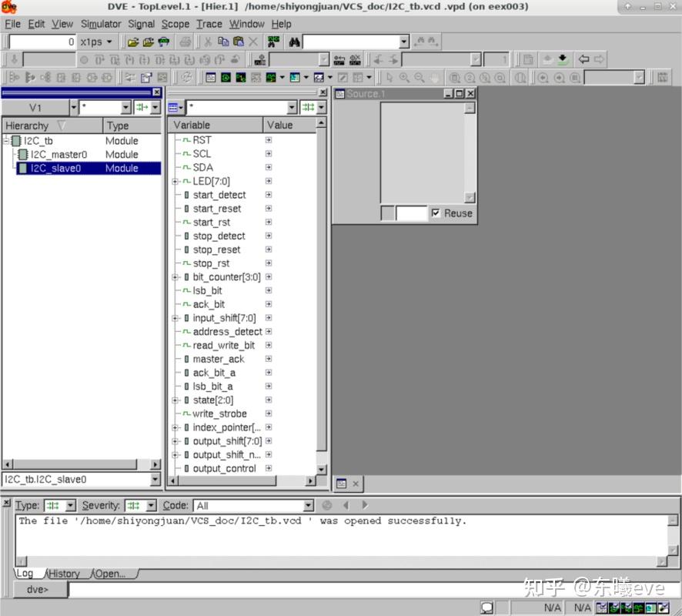This screenshot has height=616, width=682.
Task: Click the green search-signals binoculars icon
Action: click(x=273, y=42)
